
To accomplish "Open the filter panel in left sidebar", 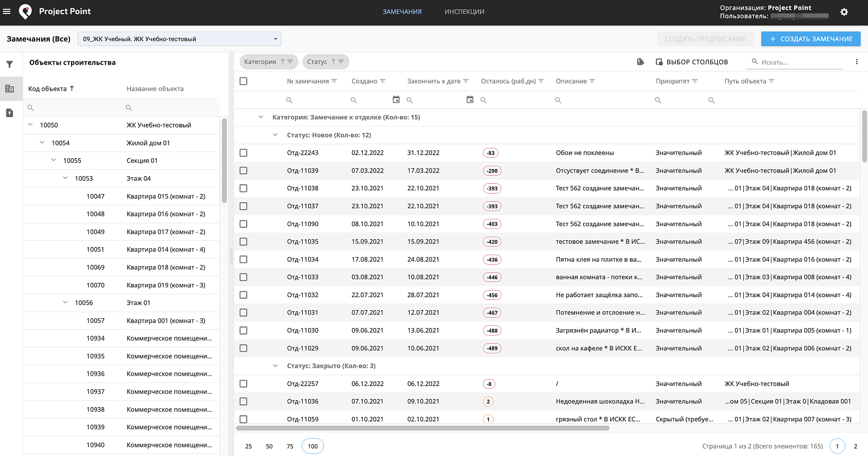I will (10, 65).
